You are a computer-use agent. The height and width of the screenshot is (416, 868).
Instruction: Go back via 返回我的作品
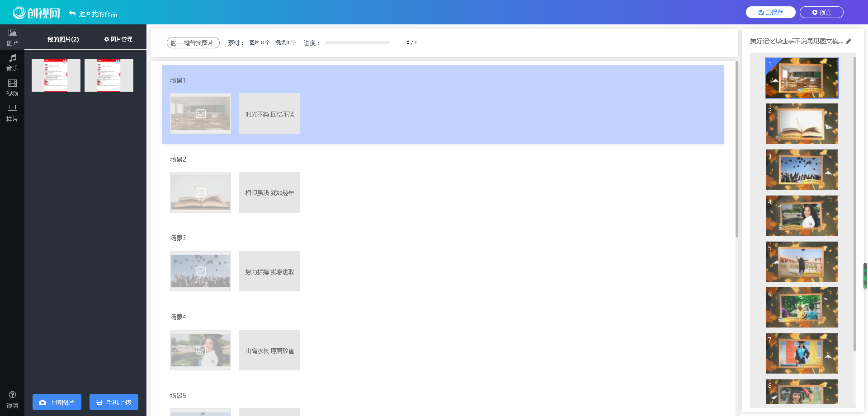click(93, 14)
